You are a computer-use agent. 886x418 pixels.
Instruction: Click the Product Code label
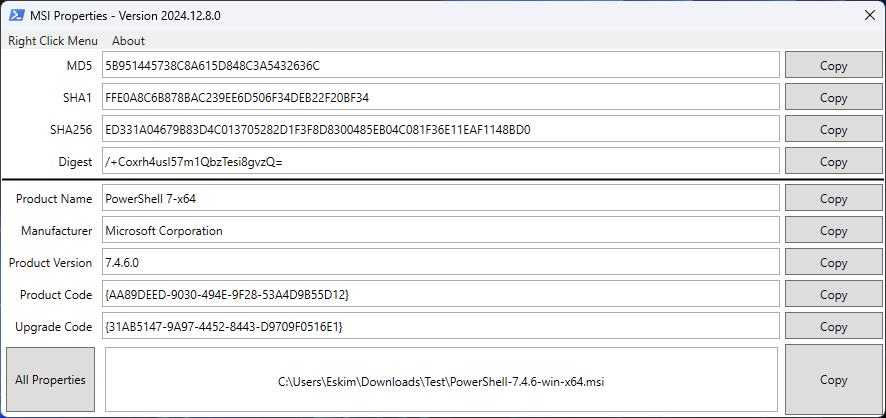click(x=56, y=295)
